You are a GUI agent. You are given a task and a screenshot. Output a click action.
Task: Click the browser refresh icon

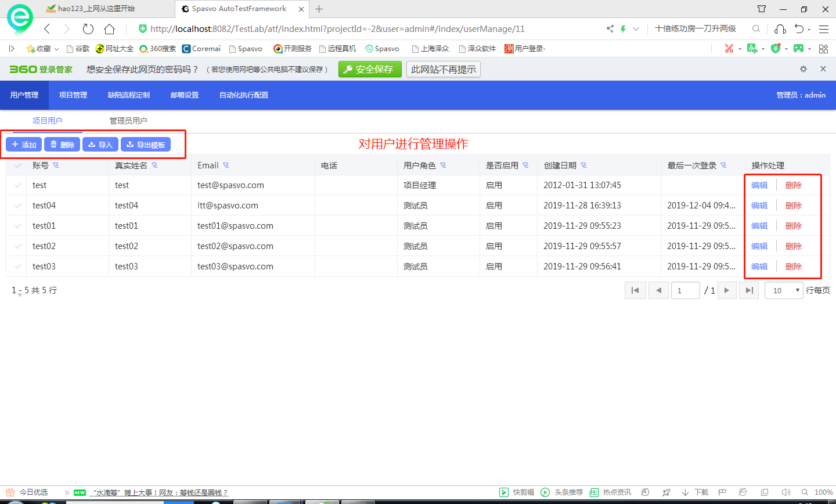[x=88, y=29]
